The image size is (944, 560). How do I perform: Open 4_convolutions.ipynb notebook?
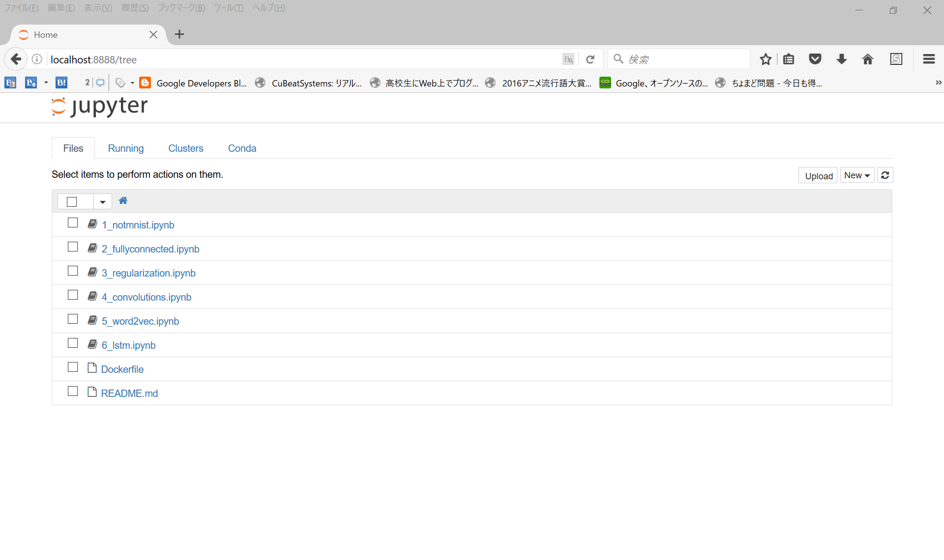147,297
